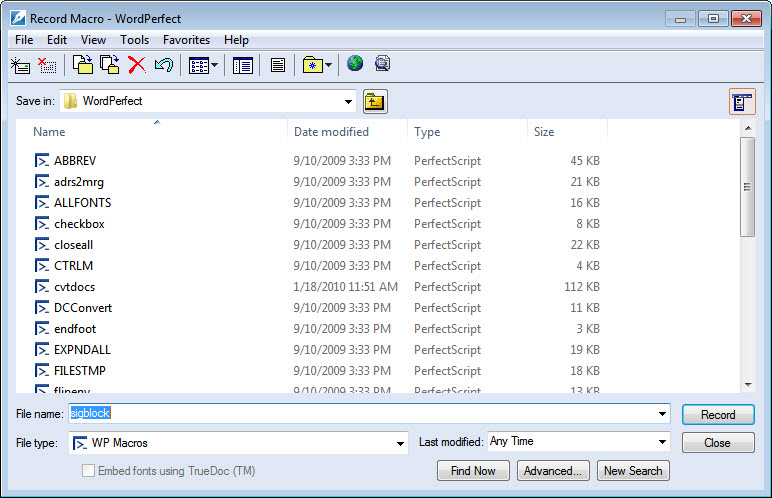Open the View menu
This screenshot has height=498, width=772.
[93, 40]
